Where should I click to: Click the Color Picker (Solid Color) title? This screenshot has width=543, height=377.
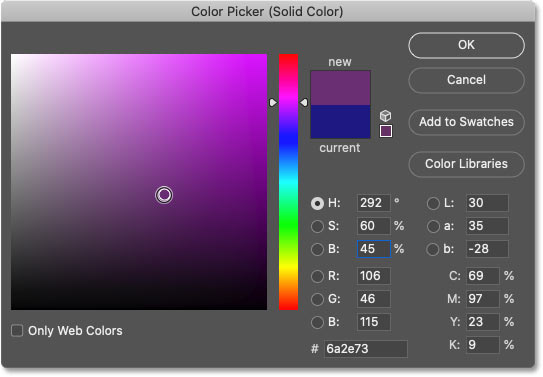(x=267, y=11)
